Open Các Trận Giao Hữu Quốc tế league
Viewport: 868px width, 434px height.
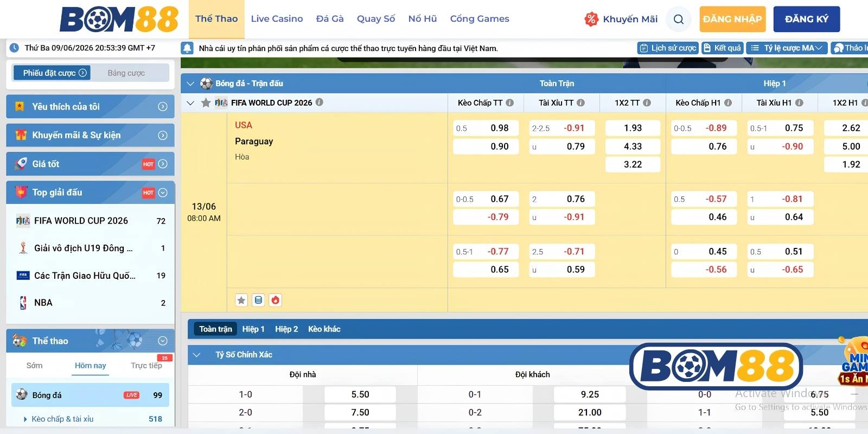coord(91,276)
